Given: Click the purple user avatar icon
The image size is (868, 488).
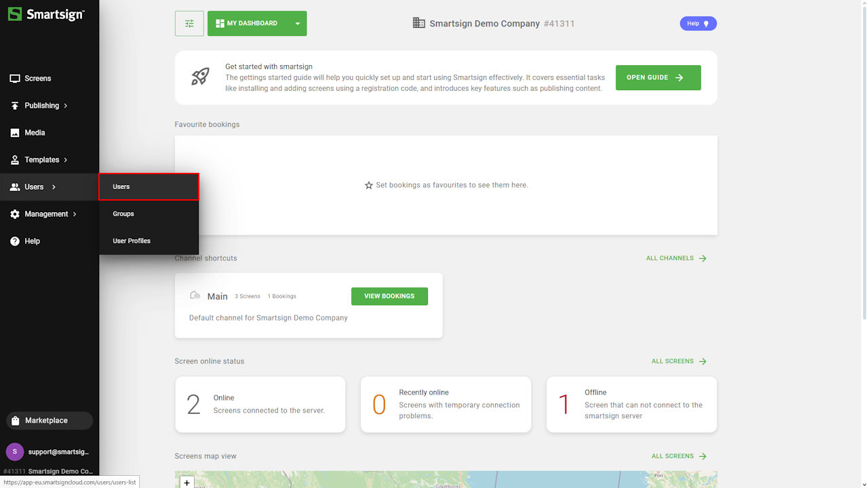Looking at the screenshot, I should tap(15, 452).
